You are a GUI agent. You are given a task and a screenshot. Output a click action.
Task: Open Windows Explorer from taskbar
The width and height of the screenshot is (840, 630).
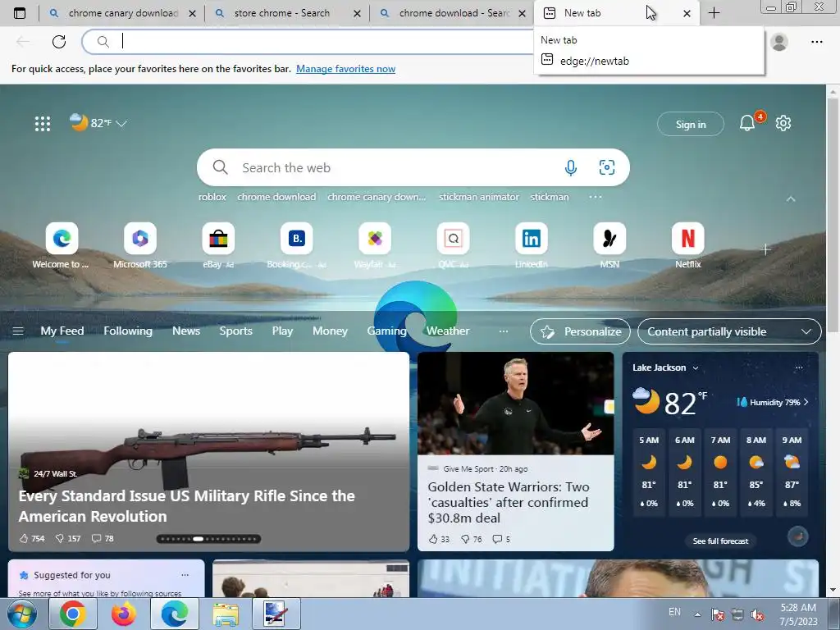click(226, 614)
